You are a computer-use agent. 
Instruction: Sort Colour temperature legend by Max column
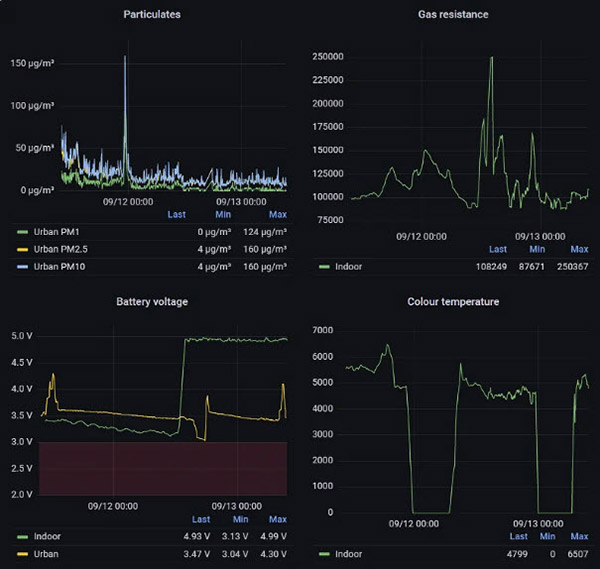tap(578, 536)
